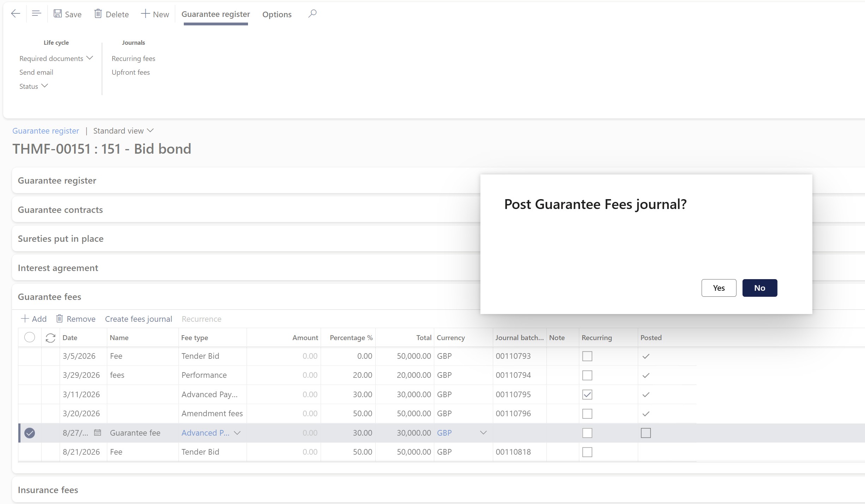Image resolution: width=865 pixels, height=504 pixels.
Task: Expand Required documents menu
Action: click(x=56, y=58)
